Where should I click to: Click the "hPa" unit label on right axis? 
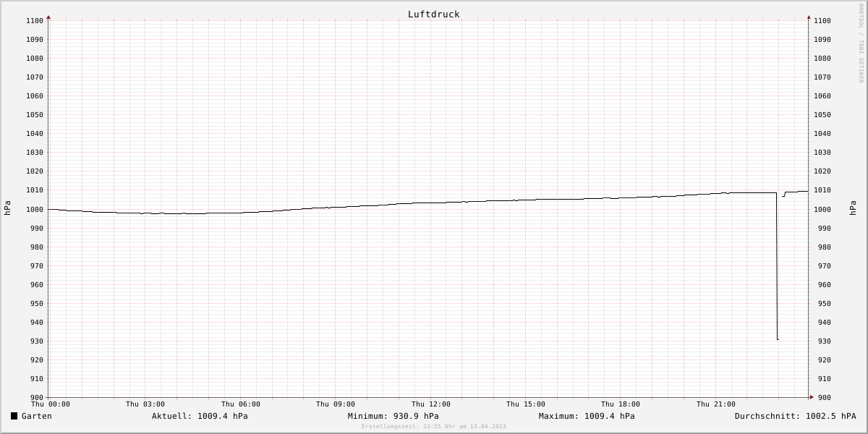pyautogui.click(x=853, y=208)
